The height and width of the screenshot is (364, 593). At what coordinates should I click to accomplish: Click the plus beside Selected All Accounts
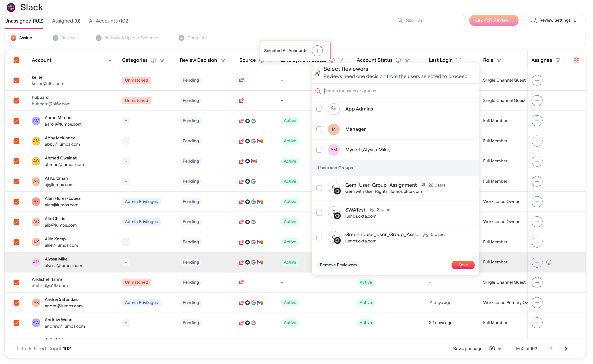click(x=317, y=51)
